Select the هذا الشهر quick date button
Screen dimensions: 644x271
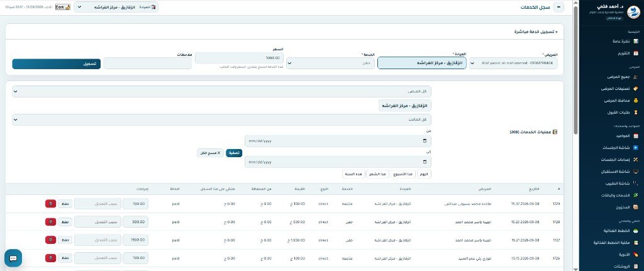pyautogui.click(x=377, y=174)
